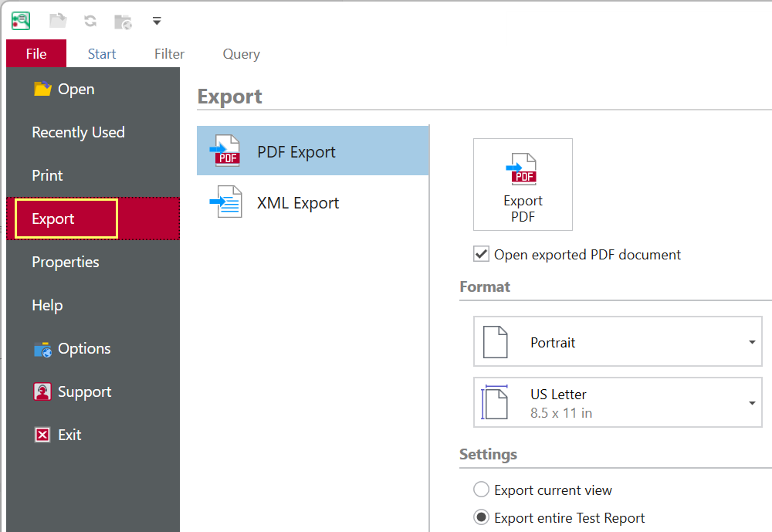Switch to the Start ribbon tab
Image resolution: width=772 pixels, height=532 pixels.
pyautogui.click(x=102, y=54)
